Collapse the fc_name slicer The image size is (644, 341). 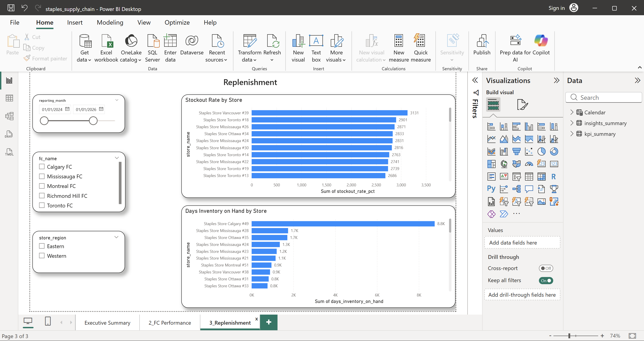click(x=117, y=158)
